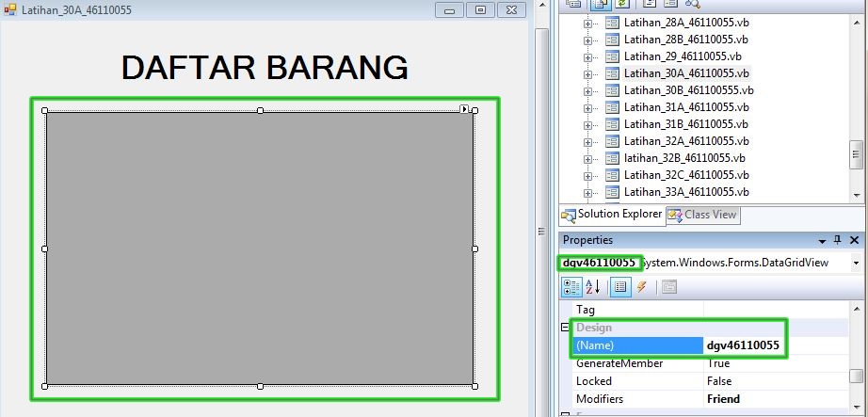
Task: Select the Latihan_31A_46110055.vb file name
Action: coord(686,107)
